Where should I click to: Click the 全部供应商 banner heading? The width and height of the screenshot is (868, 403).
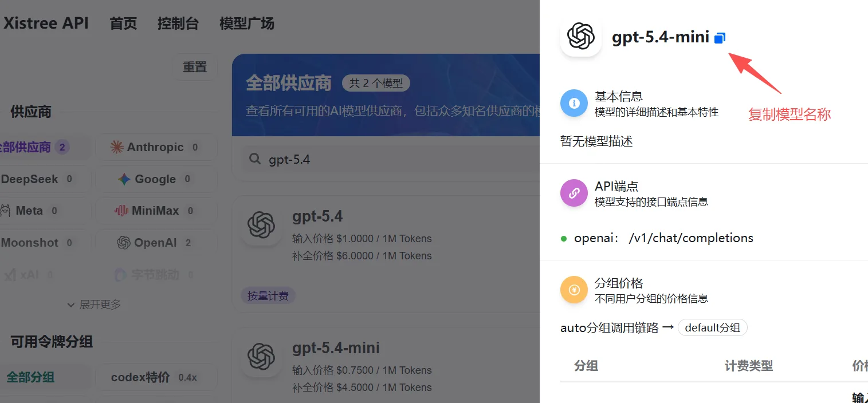pos(289,84)
